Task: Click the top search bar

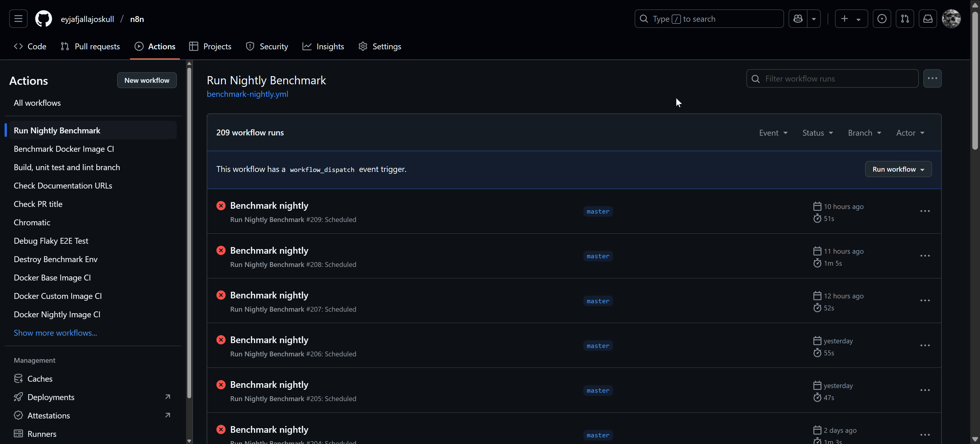Action: (709, 19)
